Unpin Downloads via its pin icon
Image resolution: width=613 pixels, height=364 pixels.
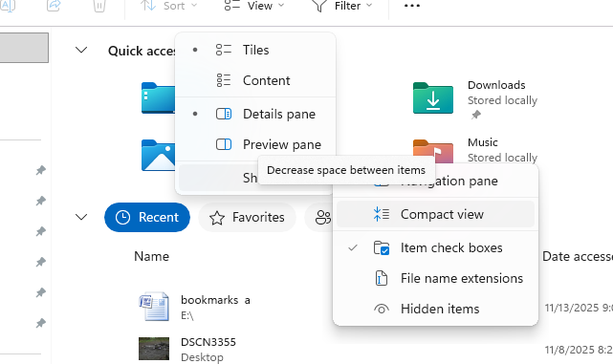coord(476,115)
